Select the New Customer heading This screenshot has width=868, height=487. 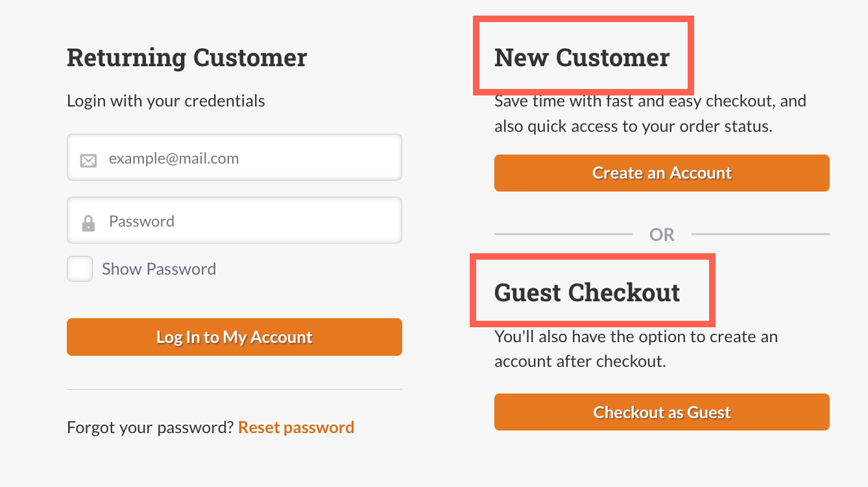tap(581, 57)
